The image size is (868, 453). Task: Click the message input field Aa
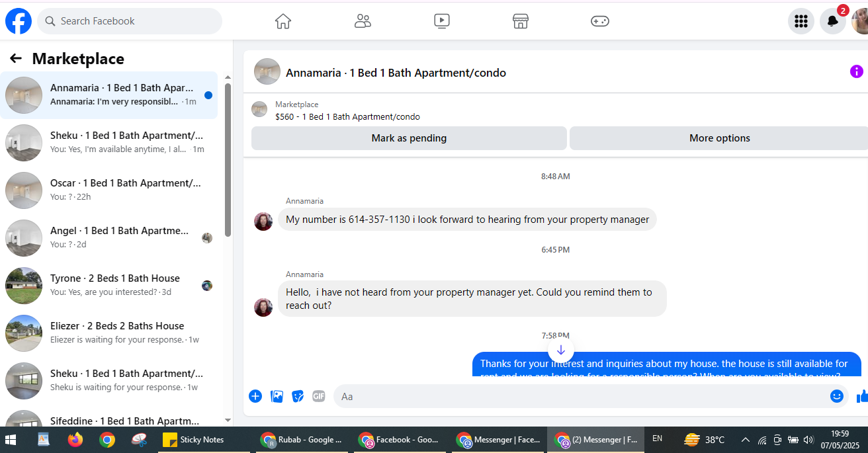582,396
